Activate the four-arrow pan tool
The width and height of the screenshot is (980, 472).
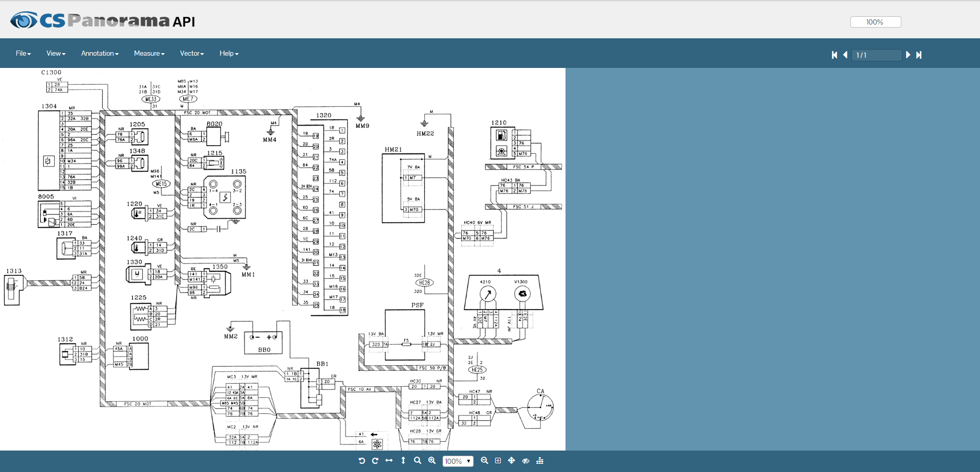[x=511, y=461]
